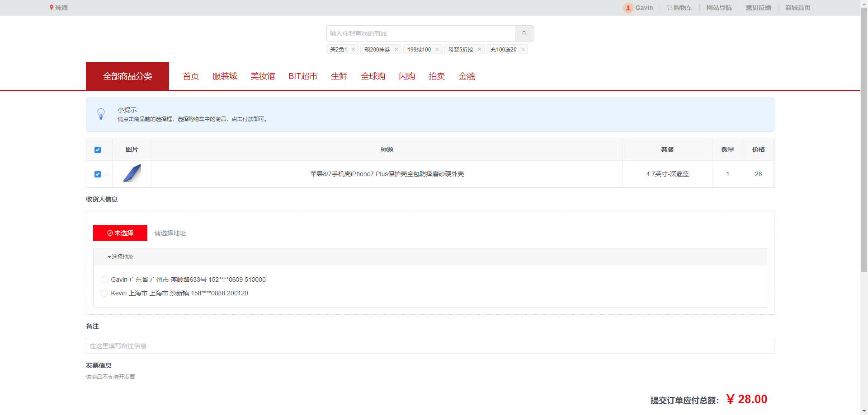The width and height of the screenshot is (868, 415).
Task: Click the blue phone case thumbnail
Action: 132,174
